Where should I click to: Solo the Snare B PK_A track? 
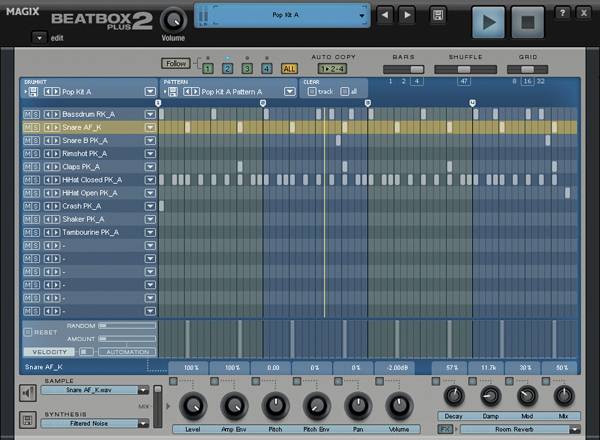coord(36,140)
